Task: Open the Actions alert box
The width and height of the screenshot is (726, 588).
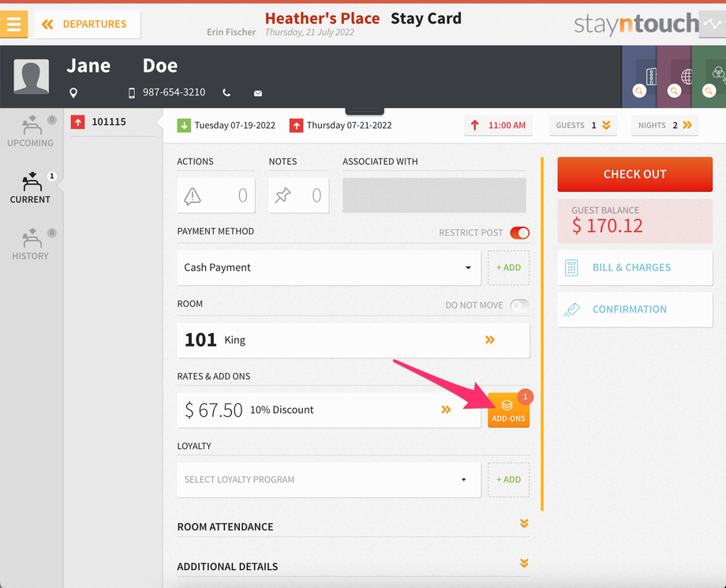Action: pos(215,196)
